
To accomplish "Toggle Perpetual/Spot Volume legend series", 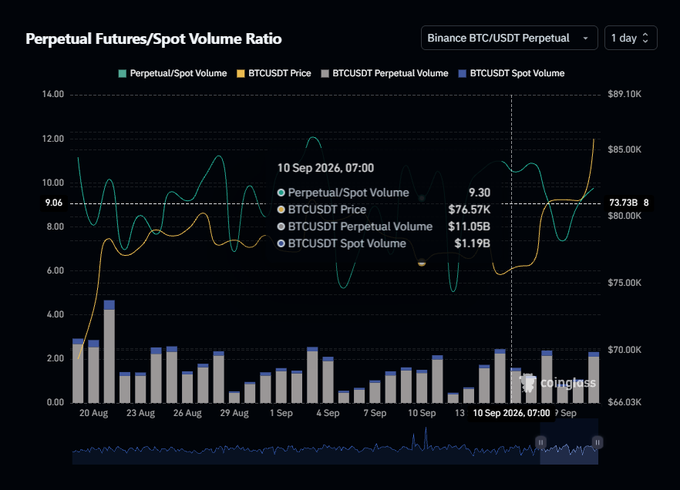I will pyautogui.click(x=173, y=73).
